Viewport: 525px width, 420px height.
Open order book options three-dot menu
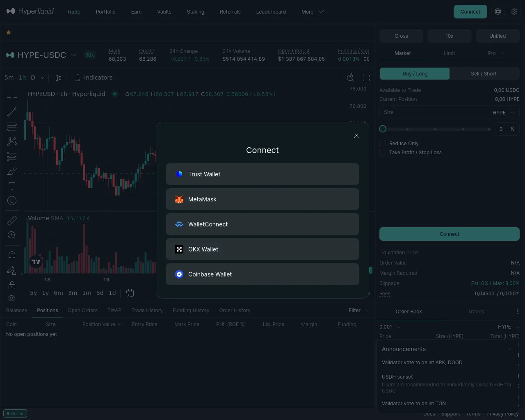pyautogui.click(x=518, y=312)
